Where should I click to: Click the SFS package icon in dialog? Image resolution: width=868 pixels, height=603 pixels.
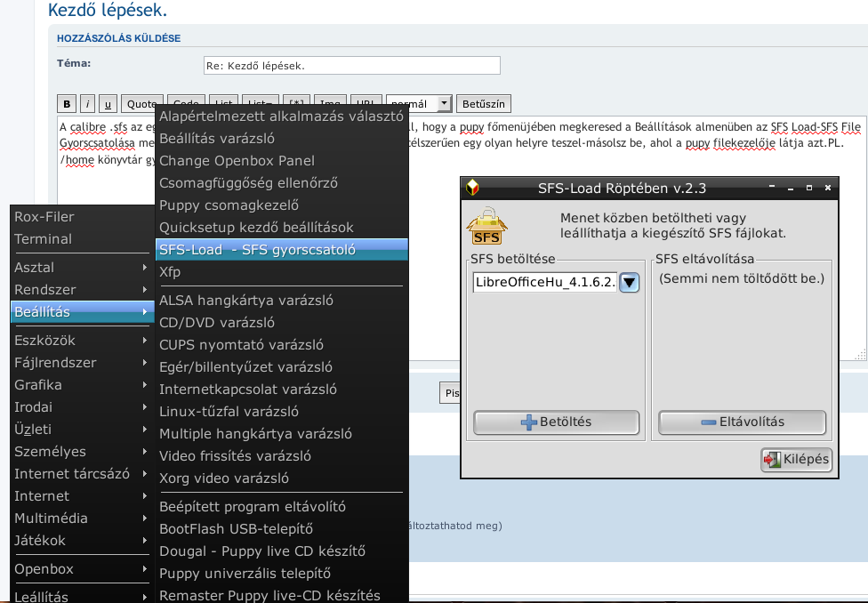pos(486,226)
